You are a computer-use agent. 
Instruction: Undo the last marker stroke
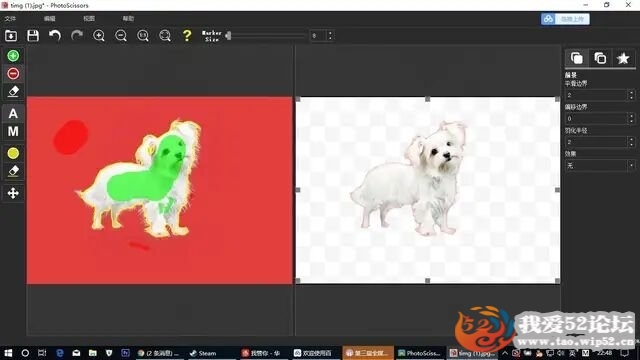55,36
